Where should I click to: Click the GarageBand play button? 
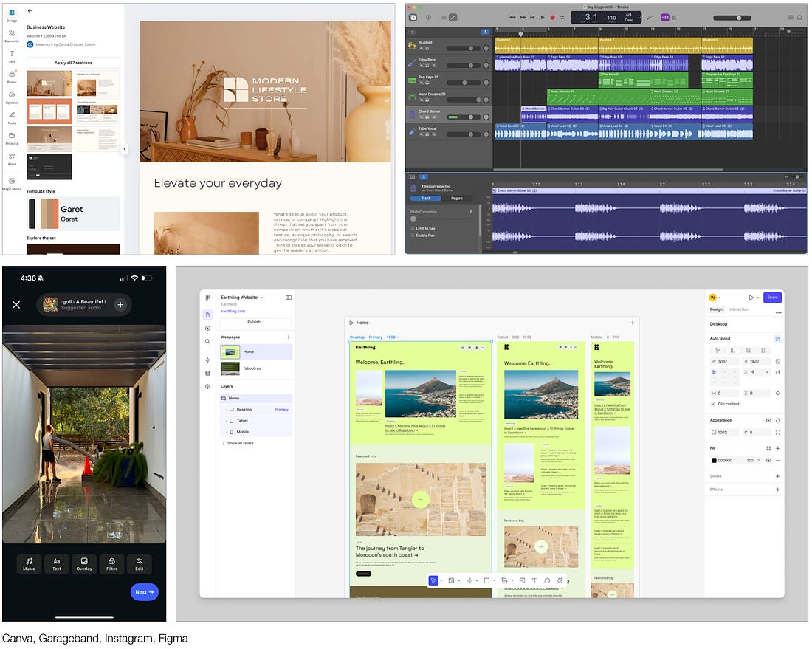click(x=543, y=17)
